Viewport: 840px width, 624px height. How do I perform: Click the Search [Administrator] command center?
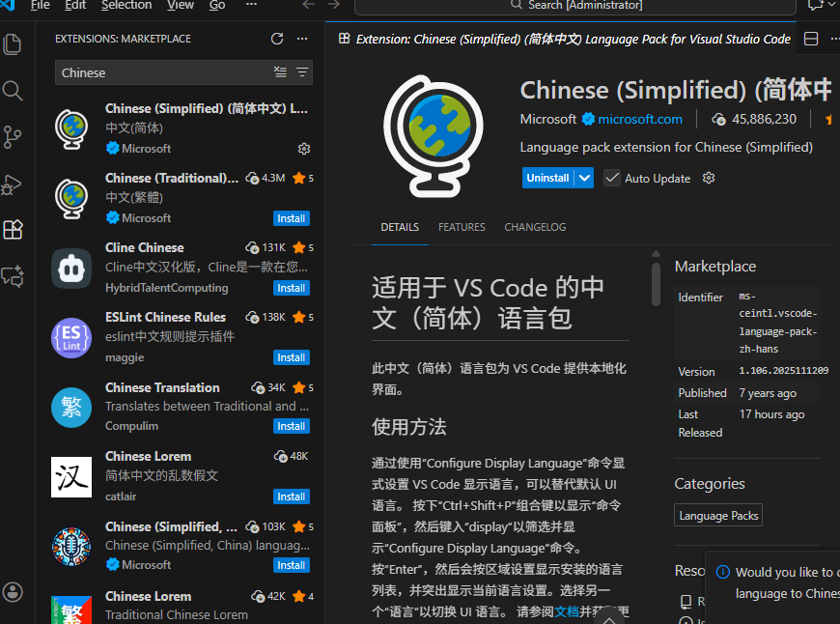click(575, 6)
